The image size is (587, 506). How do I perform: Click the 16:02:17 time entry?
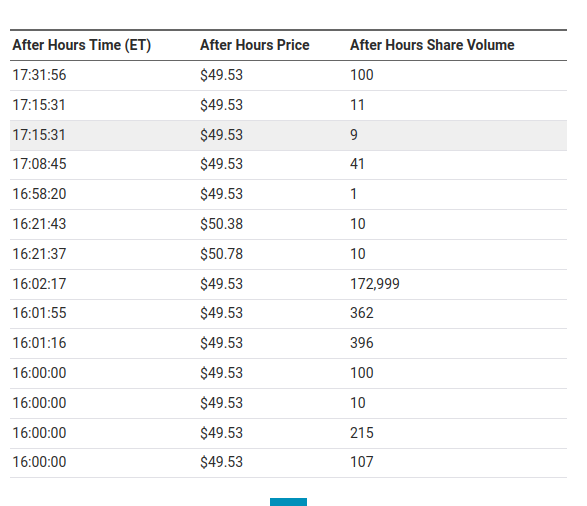point(39,284)
